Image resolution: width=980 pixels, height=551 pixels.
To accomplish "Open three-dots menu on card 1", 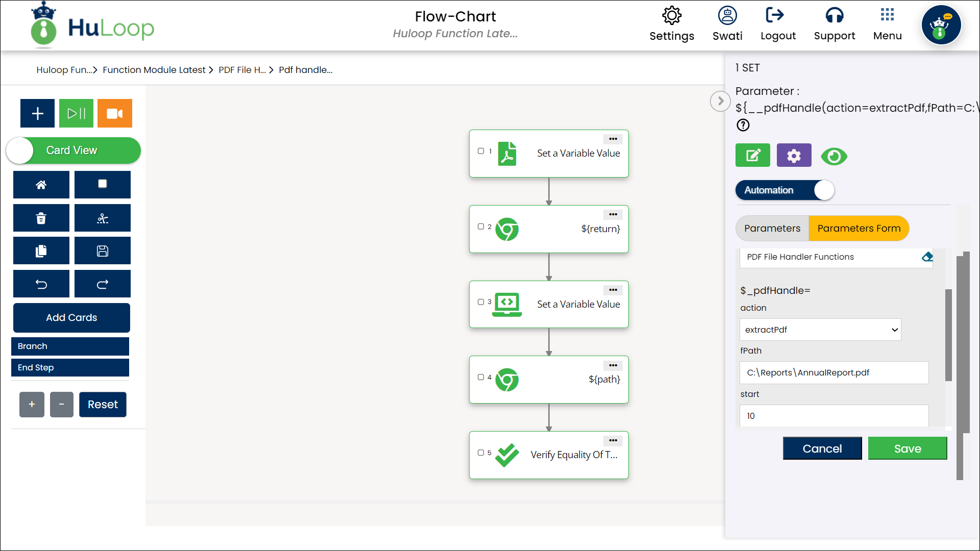I will [x=613, y=139].
